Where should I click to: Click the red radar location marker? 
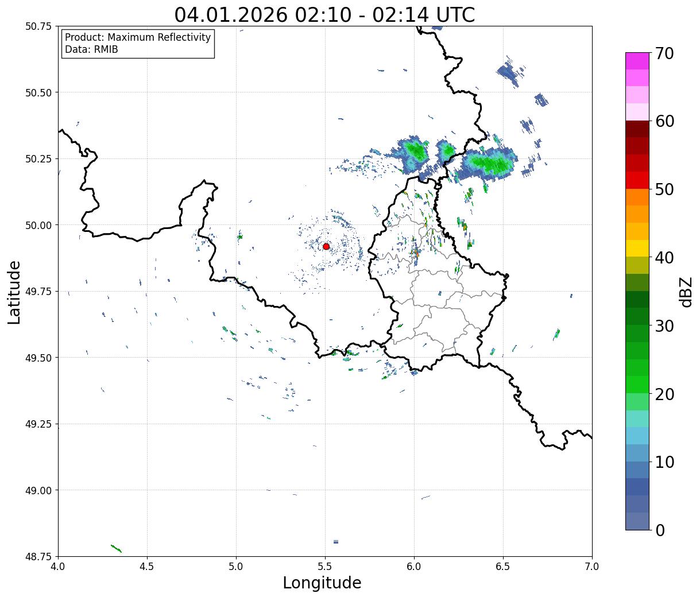326,246
